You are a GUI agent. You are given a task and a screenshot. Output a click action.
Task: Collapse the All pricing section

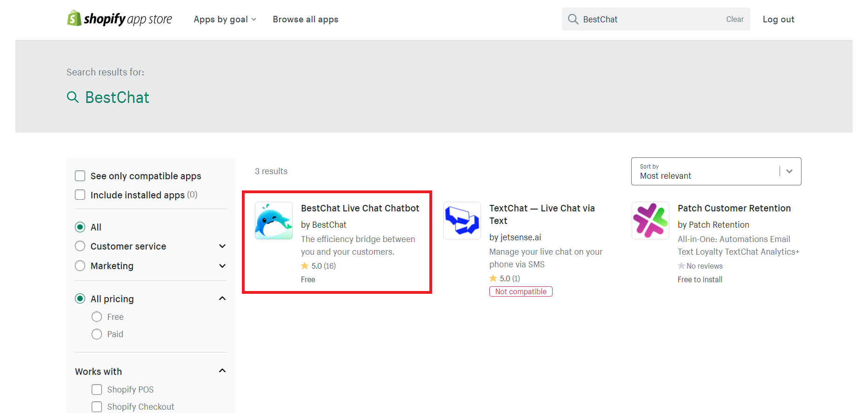222,298
